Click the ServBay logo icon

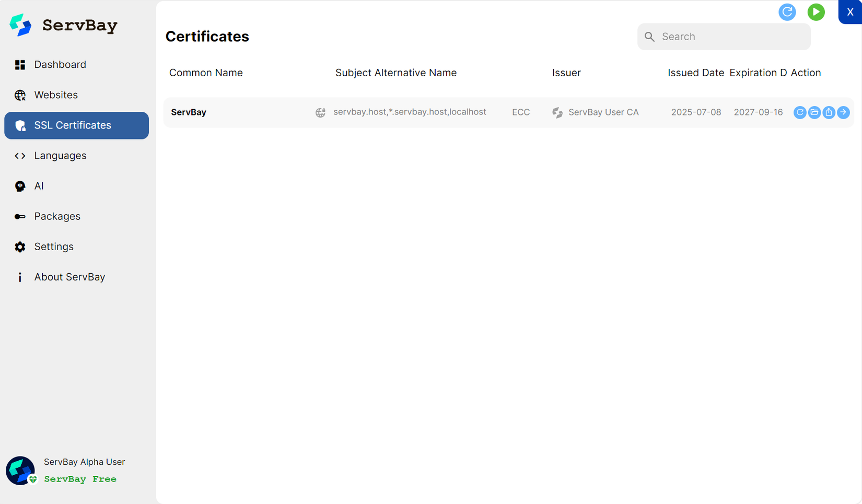tap(21, 25)
